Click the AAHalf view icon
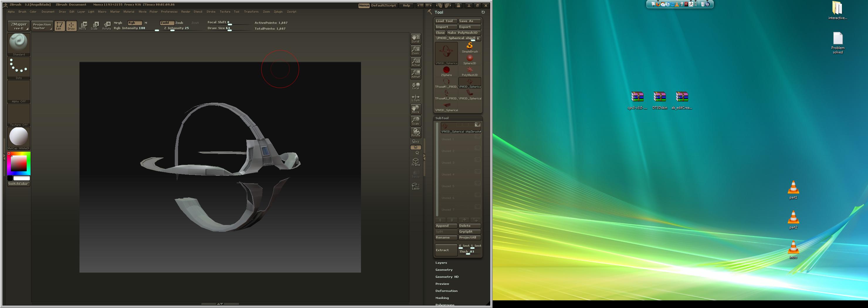The image size is (868, 308). tap(416, 74)
